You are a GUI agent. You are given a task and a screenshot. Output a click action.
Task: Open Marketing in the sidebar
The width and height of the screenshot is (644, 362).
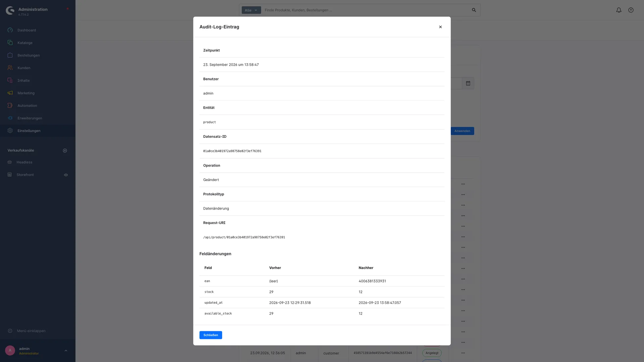tap(26, 93)
